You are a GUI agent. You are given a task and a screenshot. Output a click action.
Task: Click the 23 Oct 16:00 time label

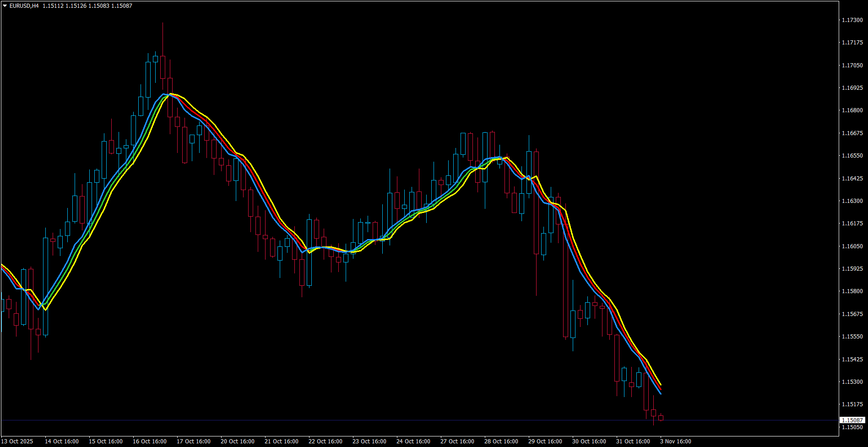pos(369,442)
